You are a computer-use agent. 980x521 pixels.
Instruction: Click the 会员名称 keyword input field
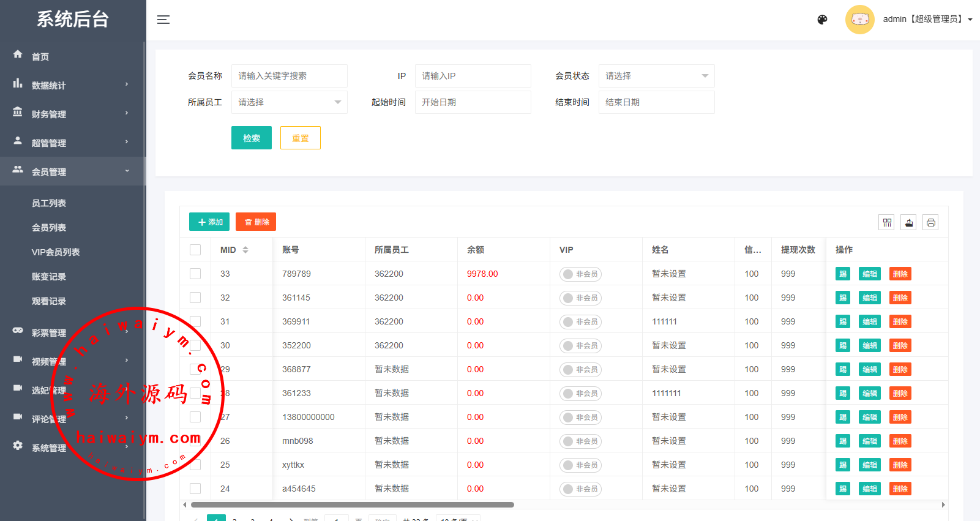point(289,76)
